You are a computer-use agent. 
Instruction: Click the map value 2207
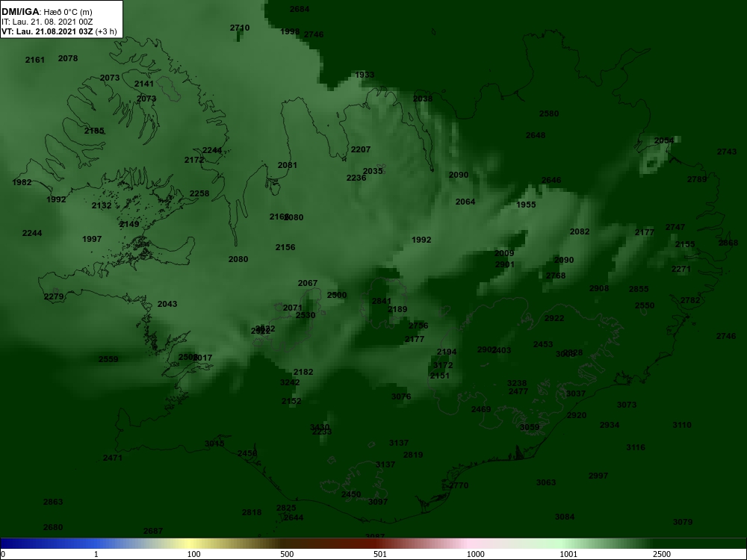361,149
